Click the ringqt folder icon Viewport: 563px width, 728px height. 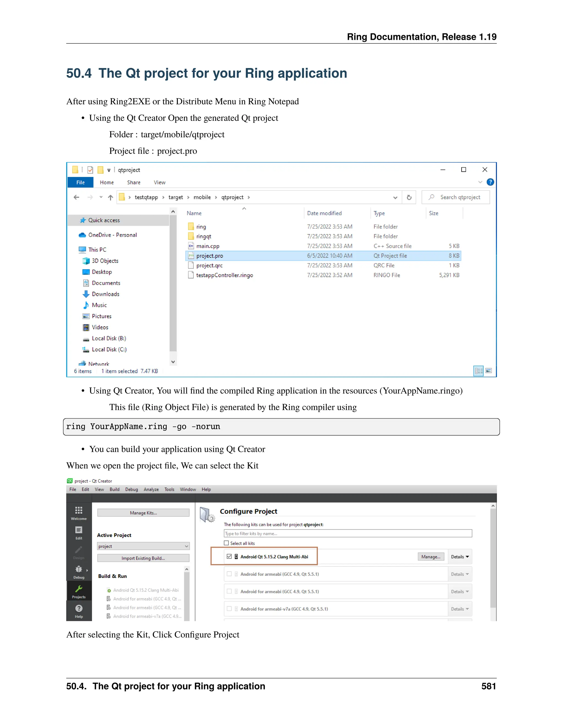pos(191,236)
